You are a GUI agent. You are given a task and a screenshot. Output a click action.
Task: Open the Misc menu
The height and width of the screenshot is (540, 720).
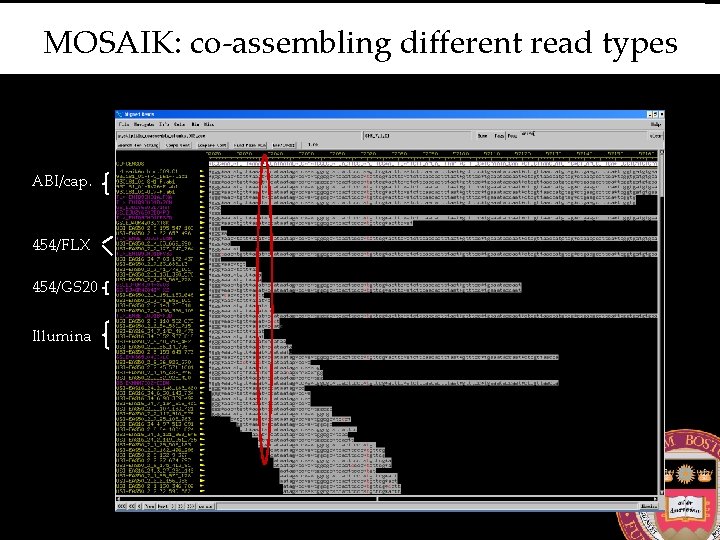point(209,124)
